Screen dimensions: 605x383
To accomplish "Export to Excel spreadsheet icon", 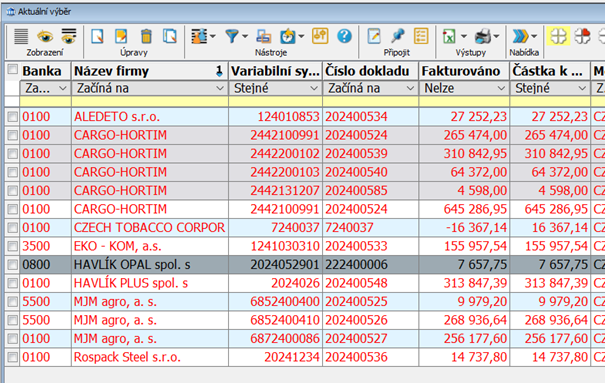I will [x=449, y=36].
